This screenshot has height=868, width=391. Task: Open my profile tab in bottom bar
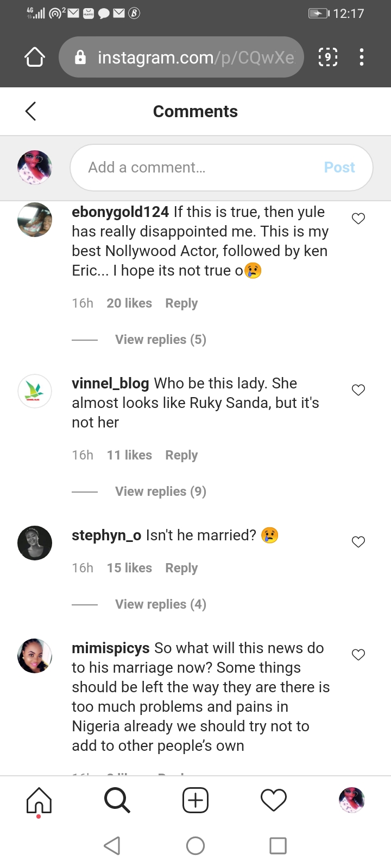pos(352,800)
